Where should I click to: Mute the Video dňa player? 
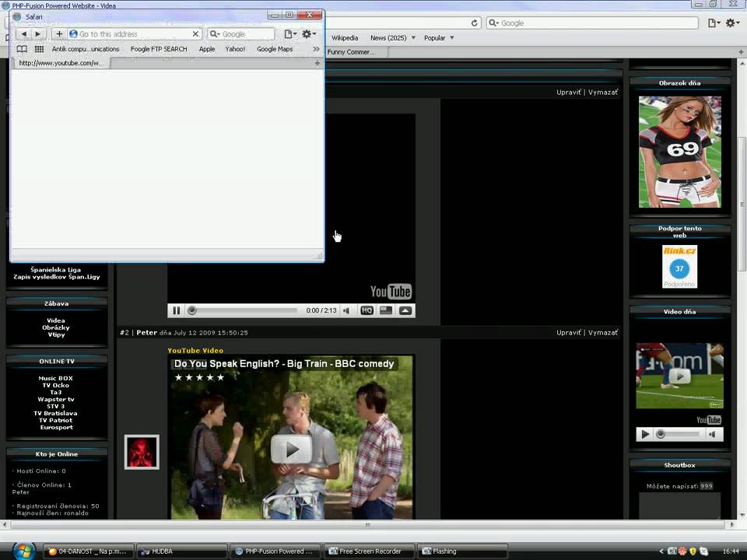click(x=713, y=434)
